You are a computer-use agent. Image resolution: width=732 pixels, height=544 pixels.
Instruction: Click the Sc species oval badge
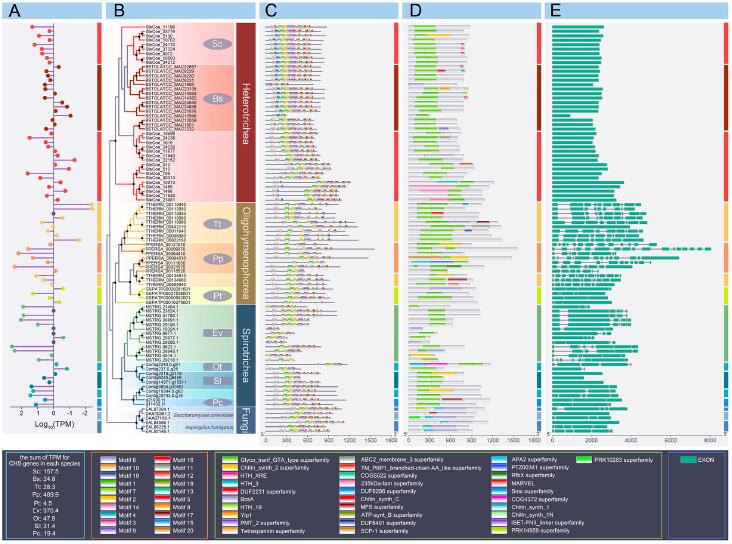coord(217,44)
